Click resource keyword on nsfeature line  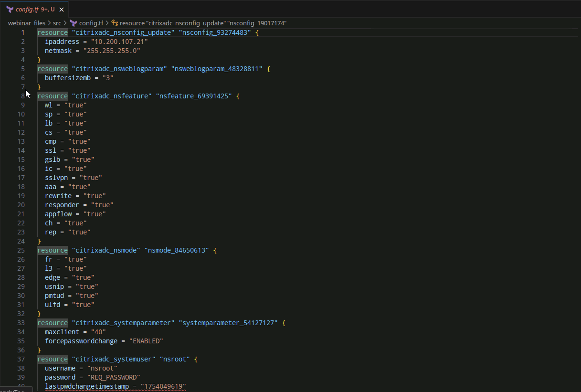point(52,96)
